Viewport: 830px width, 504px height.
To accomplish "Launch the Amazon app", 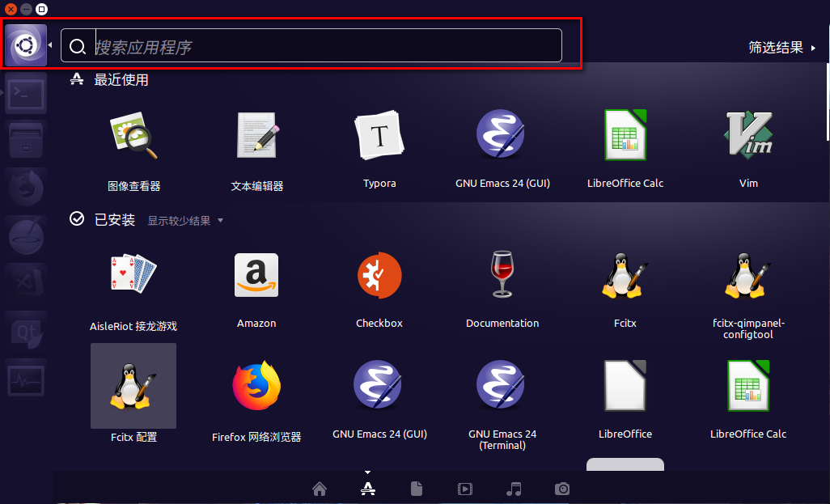I will [x=256, y=275].
